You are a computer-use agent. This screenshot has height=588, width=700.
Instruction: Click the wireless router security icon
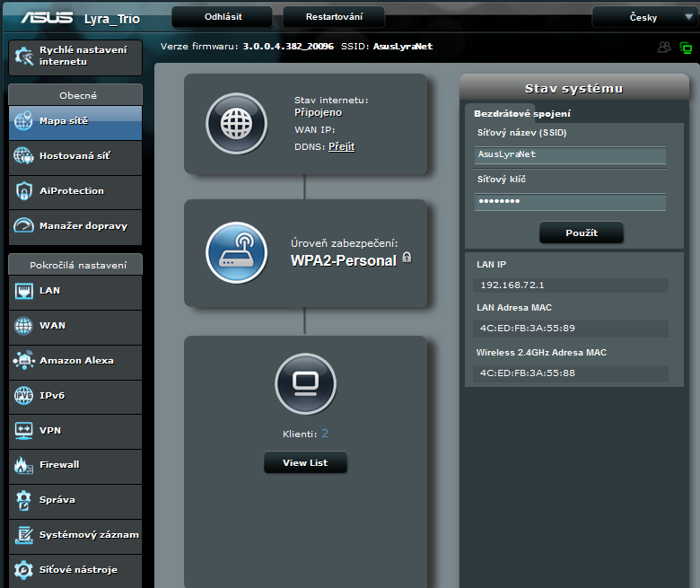click(237, 252)
